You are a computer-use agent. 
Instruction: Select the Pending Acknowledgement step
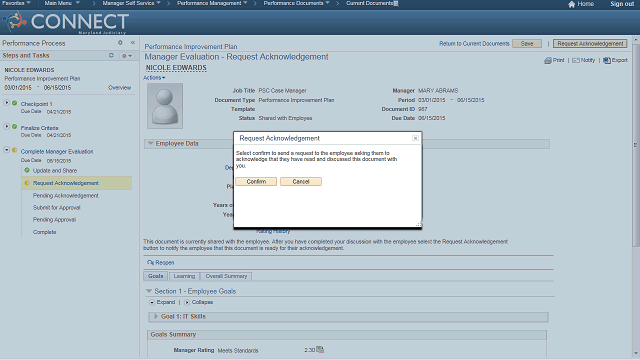pos(66,196)
